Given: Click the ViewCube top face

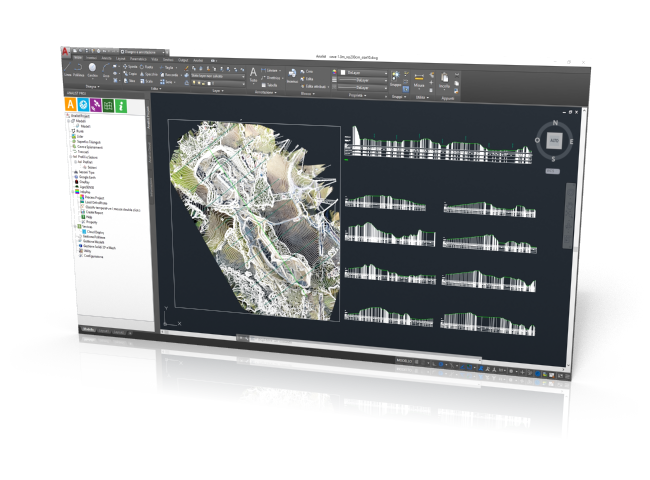Looking at the screenshot, I should [554, 141].
